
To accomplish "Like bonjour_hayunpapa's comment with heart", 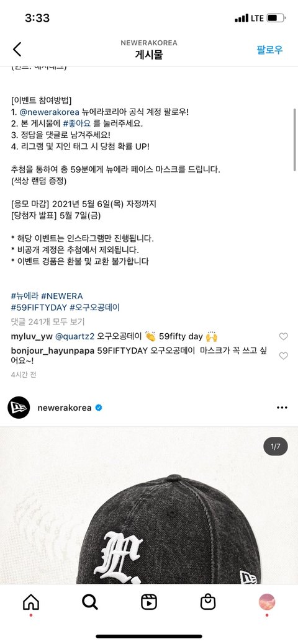I will pos(284,356).
